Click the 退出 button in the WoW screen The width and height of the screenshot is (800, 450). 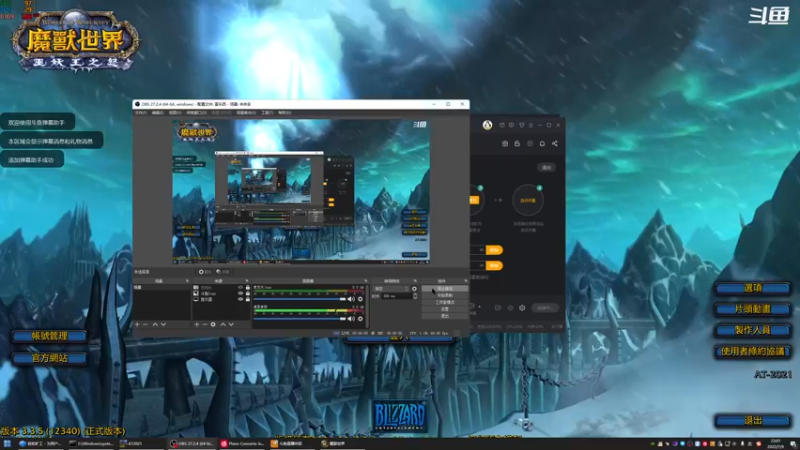coord(753,421)
